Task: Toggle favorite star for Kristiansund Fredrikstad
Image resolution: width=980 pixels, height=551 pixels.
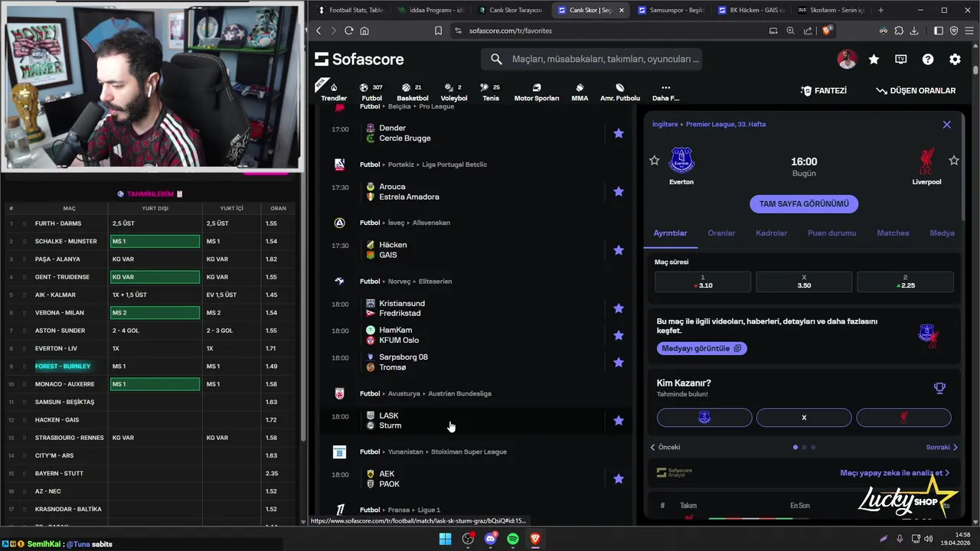Action: point(619,308)
